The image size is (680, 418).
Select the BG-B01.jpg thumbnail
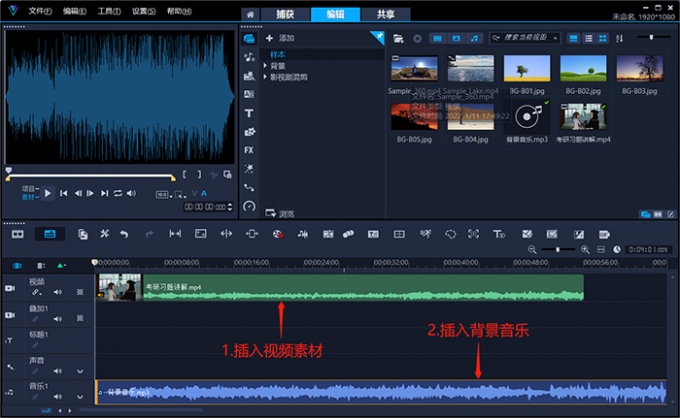point(527,68)
